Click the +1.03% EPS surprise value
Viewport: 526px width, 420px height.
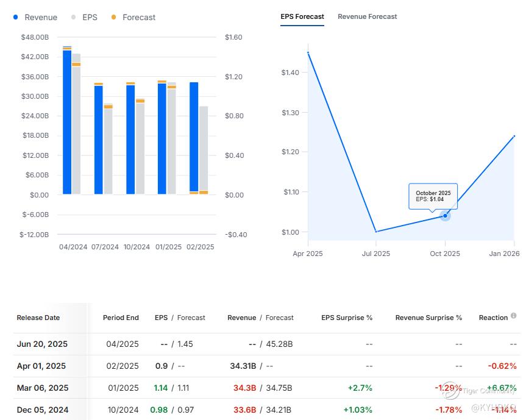tap(358, 410)
